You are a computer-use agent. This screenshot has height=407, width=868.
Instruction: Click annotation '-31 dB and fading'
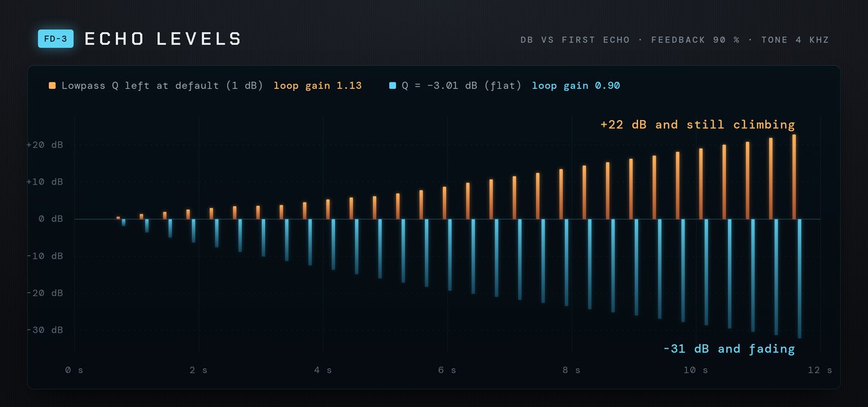[x=729, y=349]
